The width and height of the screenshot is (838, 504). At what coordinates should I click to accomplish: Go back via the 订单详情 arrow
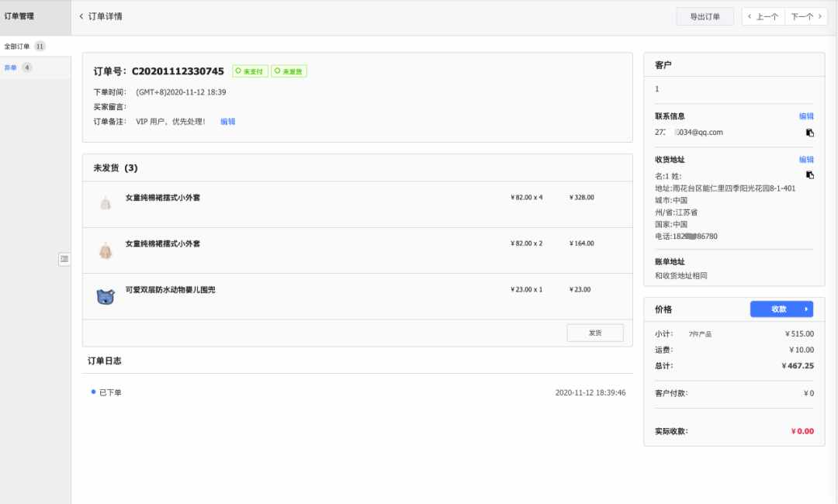[x=81, y=16]
